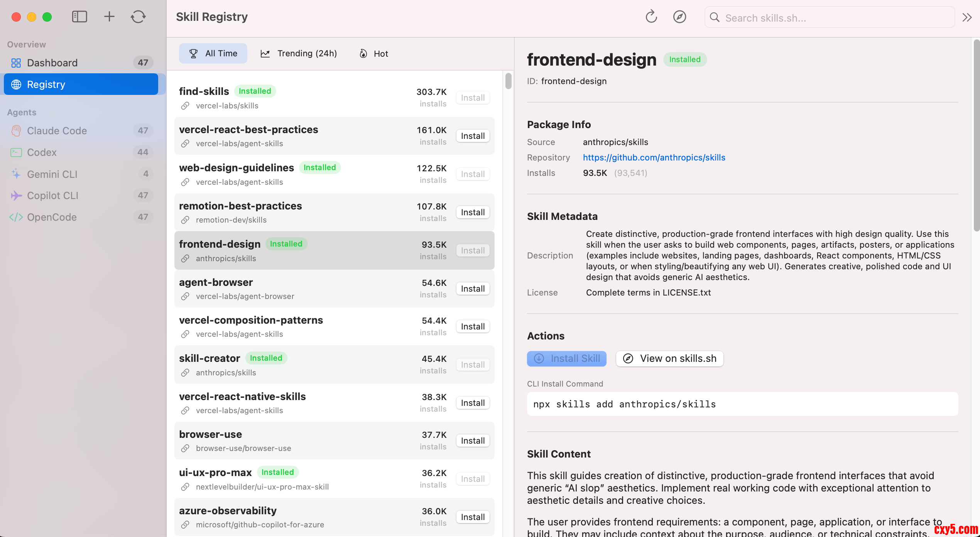This screenshot has height=537, width=980.
Task: Open the compass browse icon
Action: click(679, 17)
